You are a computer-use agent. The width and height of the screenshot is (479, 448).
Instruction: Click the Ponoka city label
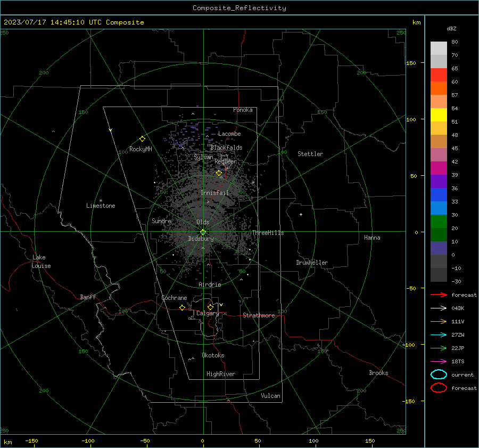click(243, 110)
